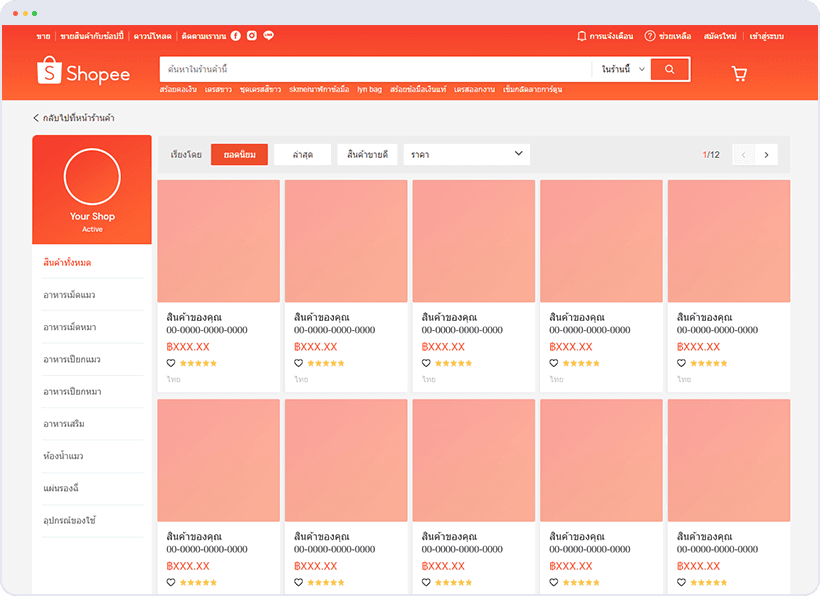Click the orange search magnifier icon
The width and height of the screenshot is (820, 596).
[669, 70]
